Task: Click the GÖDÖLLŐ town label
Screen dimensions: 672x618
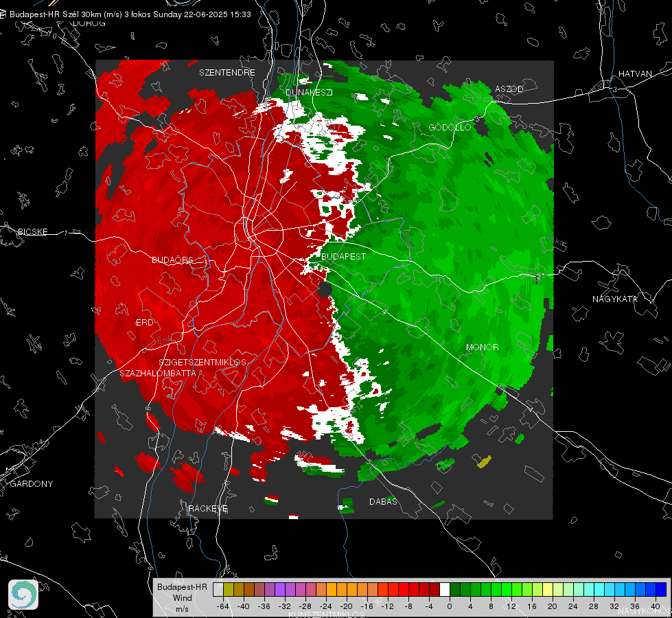Action: 450,127
